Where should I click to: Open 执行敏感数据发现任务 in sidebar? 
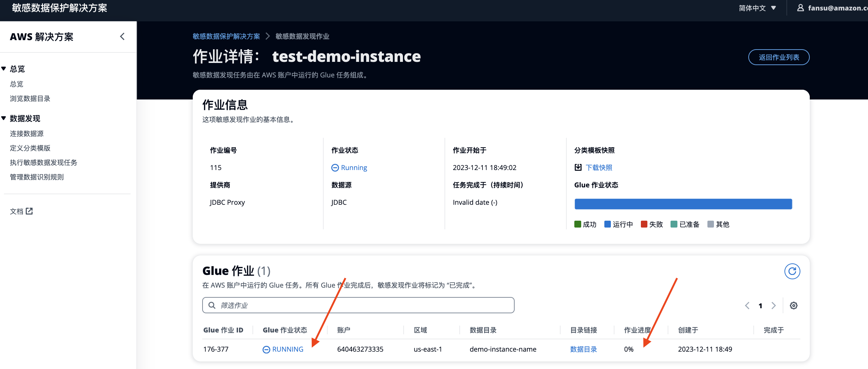click(43, 162)
